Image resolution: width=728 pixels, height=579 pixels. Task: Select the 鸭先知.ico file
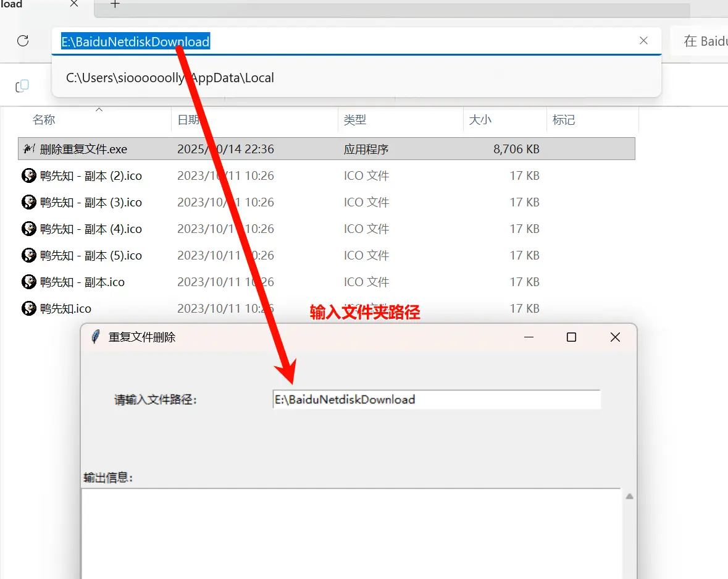point(65,308)
